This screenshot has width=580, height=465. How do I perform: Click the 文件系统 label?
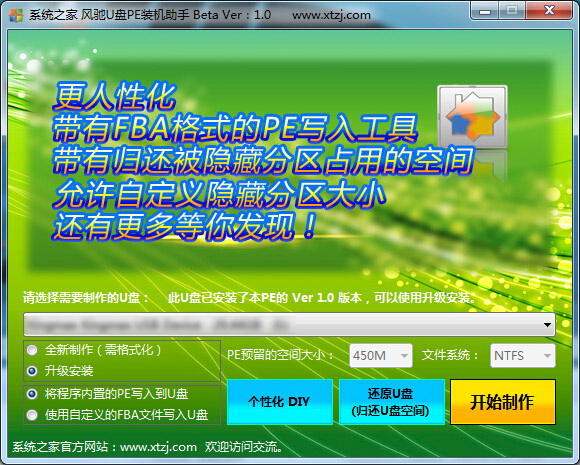pyautogui.click(x=450, y=356)
